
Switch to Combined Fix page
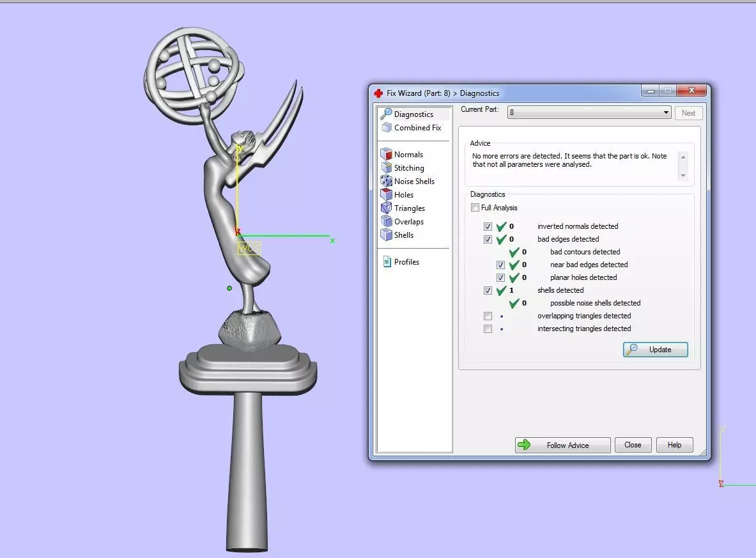[417, 127]
